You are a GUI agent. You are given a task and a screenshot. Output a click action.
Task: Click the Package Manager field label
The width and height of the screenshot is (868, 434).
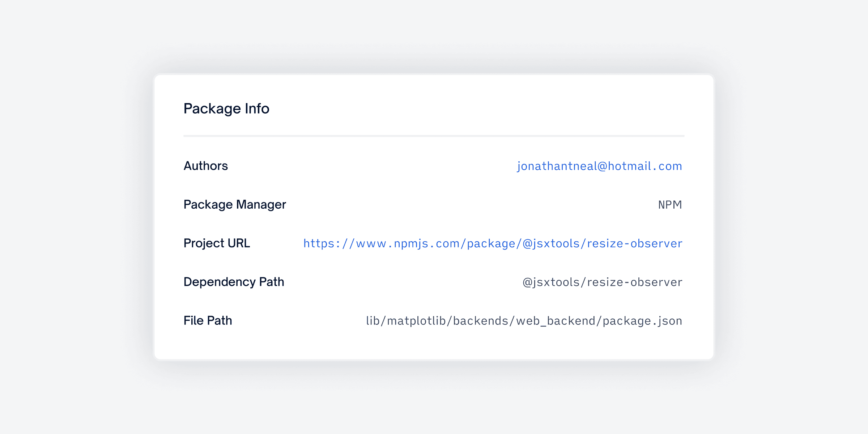[x=234, y=205]
